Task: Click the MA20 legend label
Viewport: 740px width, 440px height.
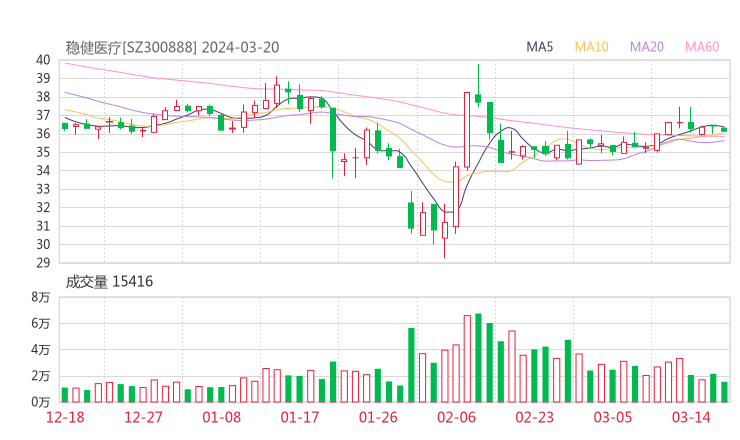Action: [x=647, y=47]
